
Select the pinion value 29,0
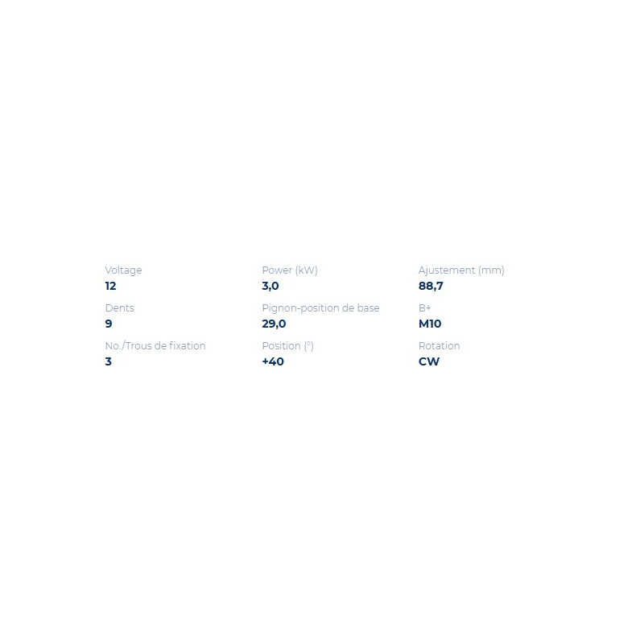tap(274, 324)
